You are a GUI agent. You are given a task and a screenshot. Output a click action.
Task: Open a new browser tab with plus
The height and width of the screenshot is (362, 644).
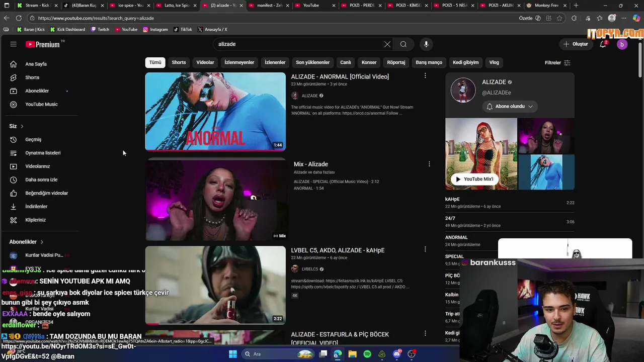tap(576, 6)
